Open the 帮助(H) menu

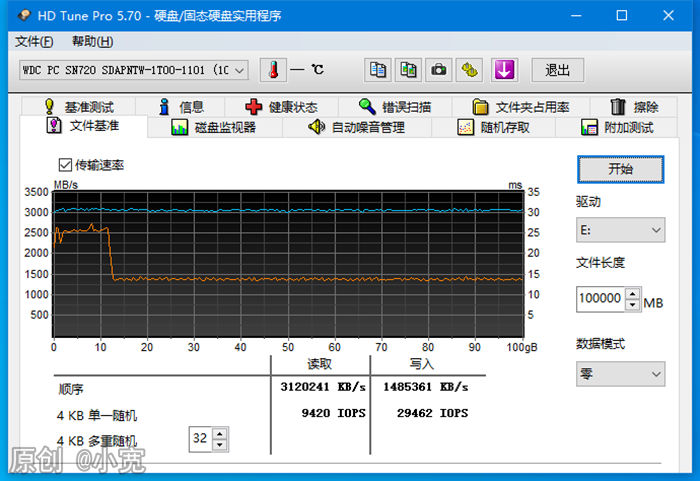pos(92,42)
